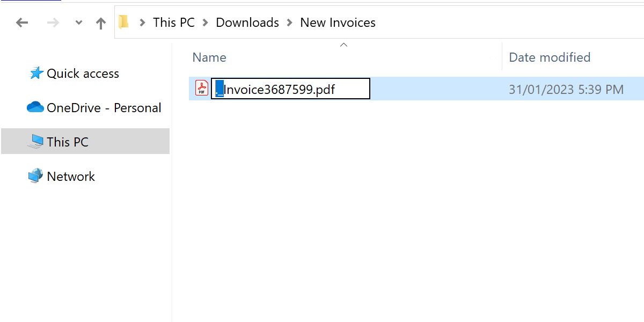The height and width of the screenshot is (322, 644).
Task: Click the Forward navigation arrow
Action: coord(53,23)
